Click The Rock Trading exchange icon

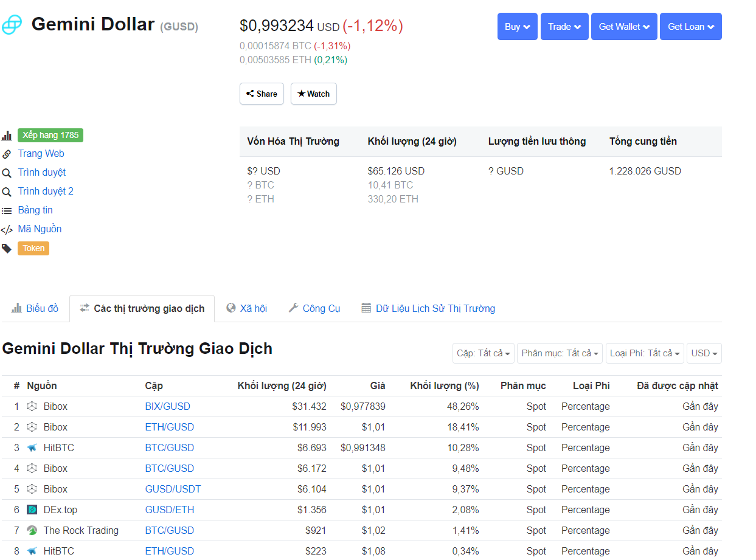coord(32,530)
